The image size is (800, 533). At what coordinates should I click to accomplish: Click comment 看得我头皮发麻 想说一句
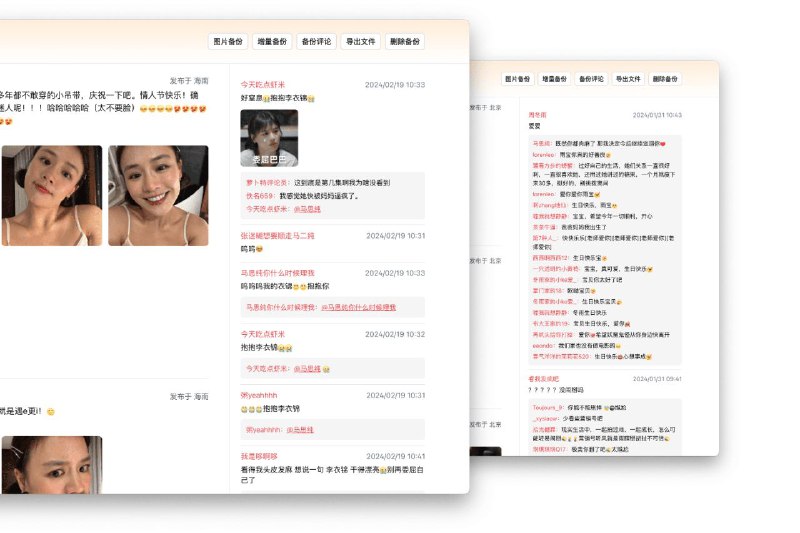click(x=332, y=475)
